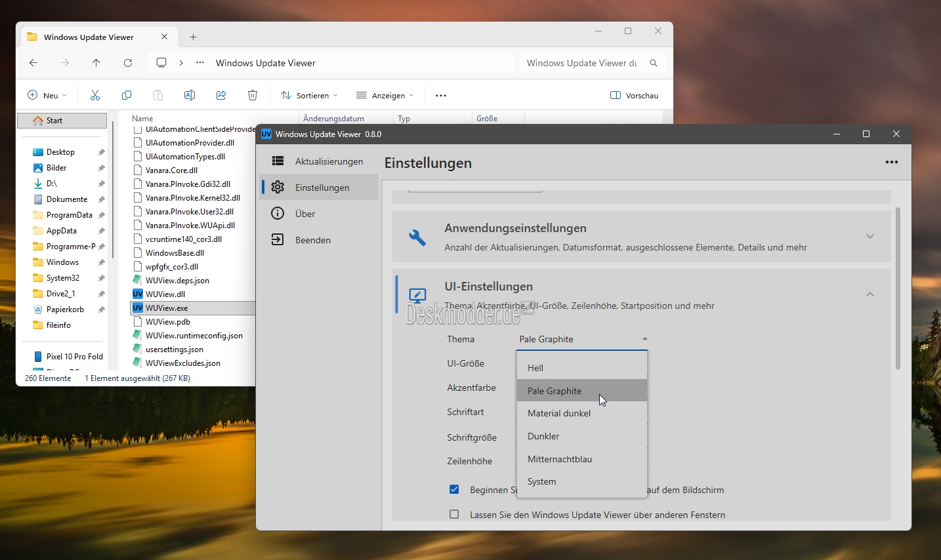Sort files by the Größe column
Viewport: 941px width, 560px height.
click(x=487, y=119)
